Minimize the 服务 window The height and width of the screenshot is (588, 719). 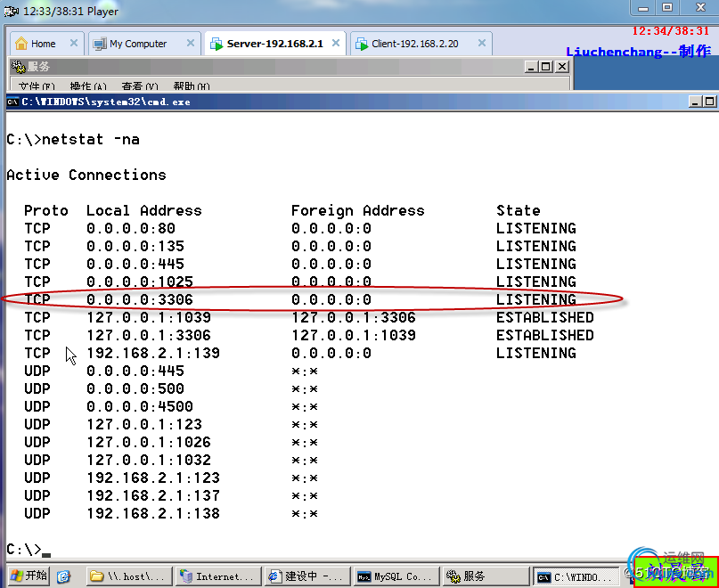pos(531,67)
